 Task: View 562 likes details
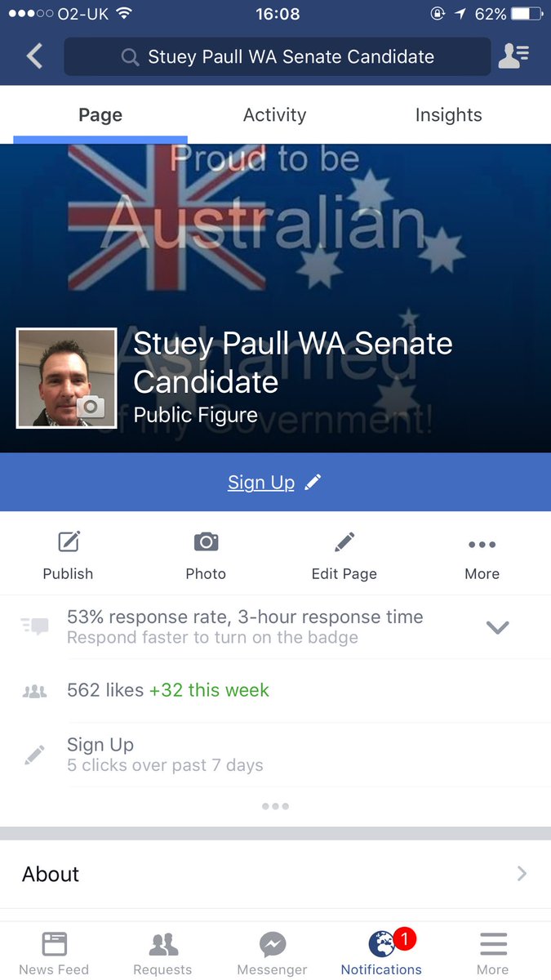coord(275,690)
